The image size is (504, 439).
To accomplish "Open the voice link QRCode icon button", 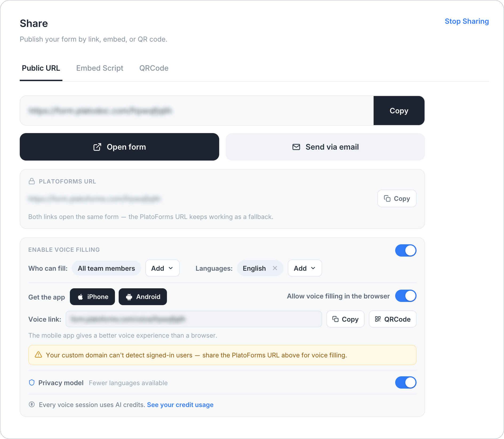I will pyautogui.click(x=393, y=319).
